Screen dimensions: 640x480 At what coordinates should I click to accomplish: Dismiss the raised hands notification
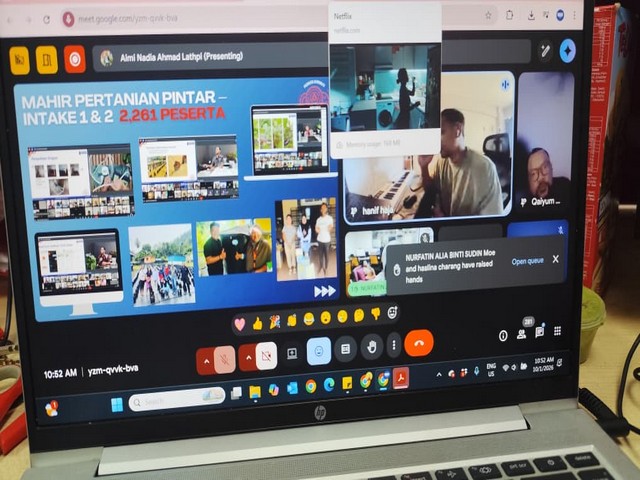tap(556, 259)
